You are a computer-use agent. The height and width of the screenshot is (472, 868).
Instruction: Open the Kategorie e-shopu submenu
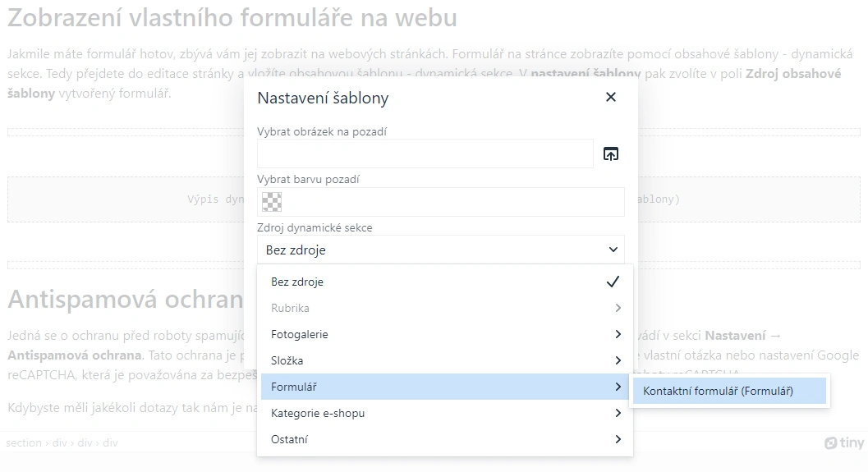pos(318,413)
